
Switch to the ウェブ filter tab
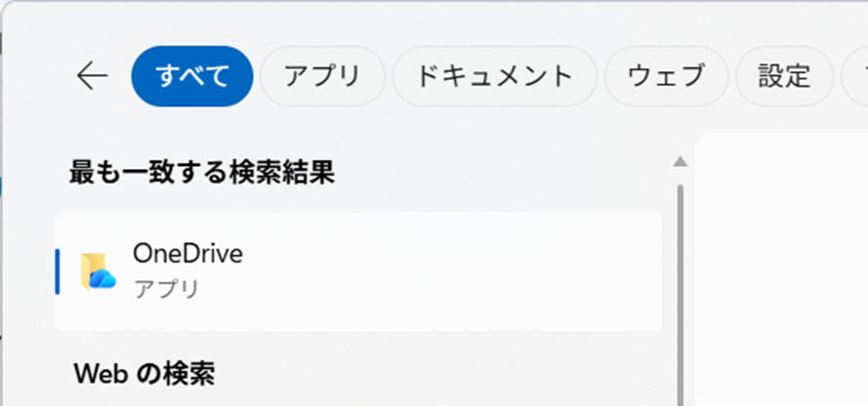(666, 75)
